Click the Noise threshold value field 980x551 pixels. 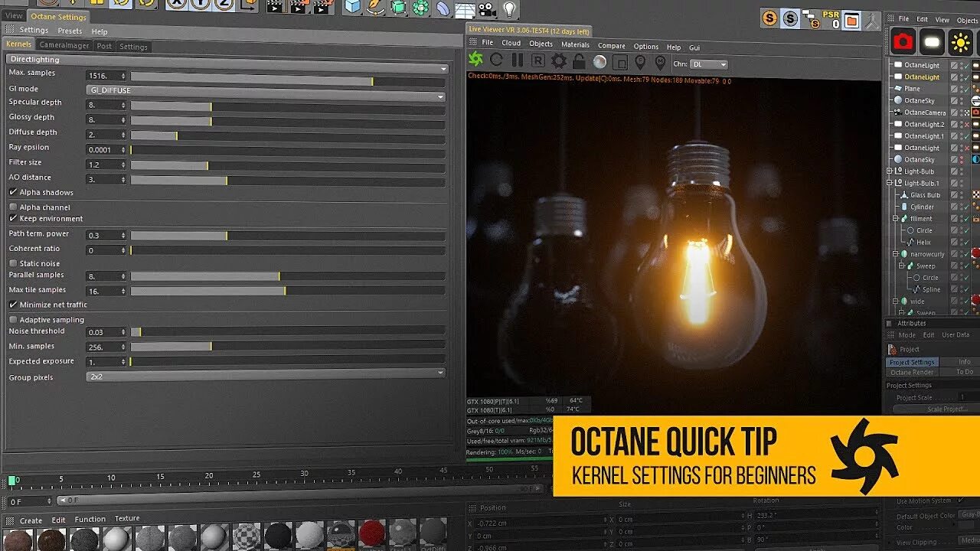pyautogui.click(x=106, y=332)
